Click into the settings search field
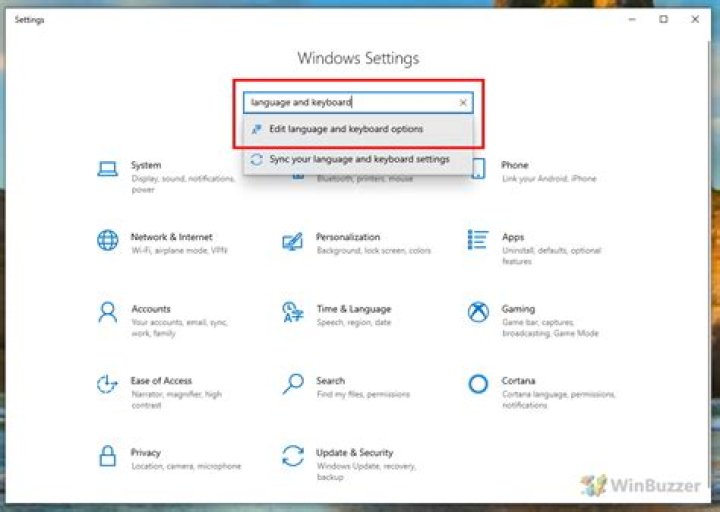 coord(358,102)
